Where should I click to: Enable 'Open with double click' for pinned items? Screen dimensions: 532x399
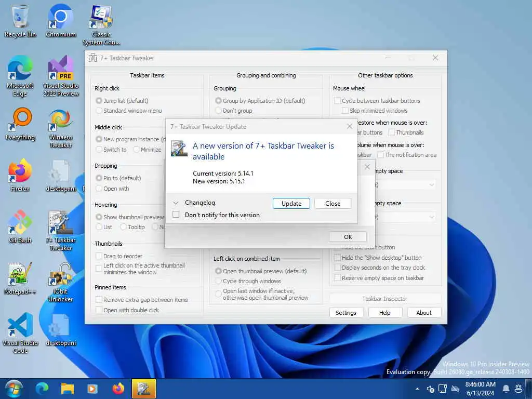tap(99, 310)
